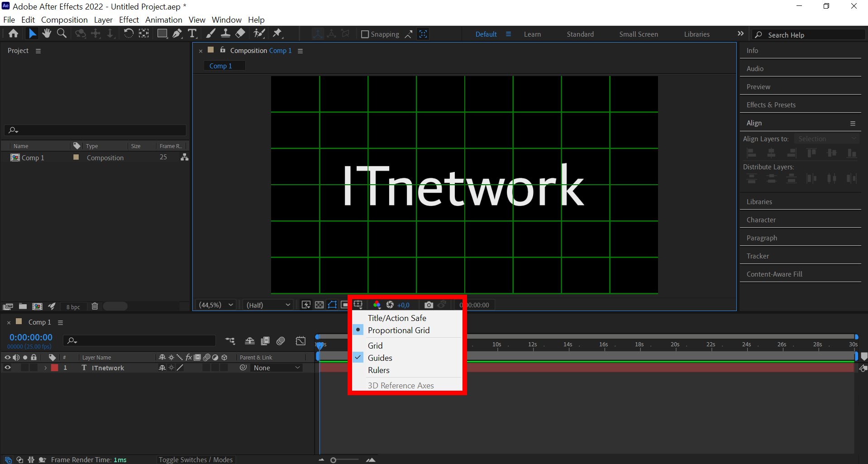Open the Effects & Presets panel
This screenshot has height=464, width=868.
click(x=771, y=105)
